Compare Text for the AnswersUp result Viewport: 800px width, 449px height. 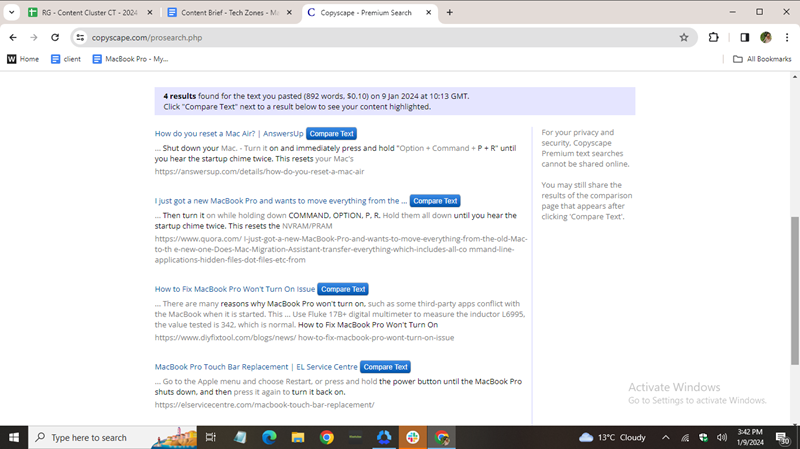click(331, 134)
